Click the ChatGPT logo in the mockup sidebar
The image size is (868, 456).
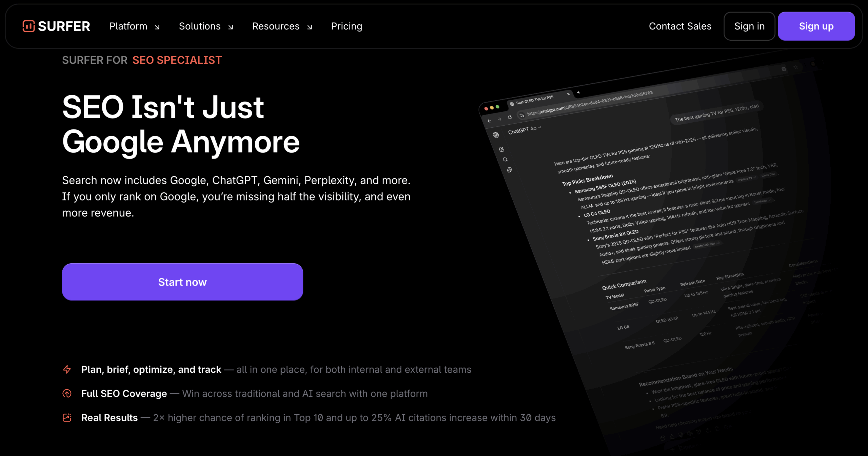496,135
